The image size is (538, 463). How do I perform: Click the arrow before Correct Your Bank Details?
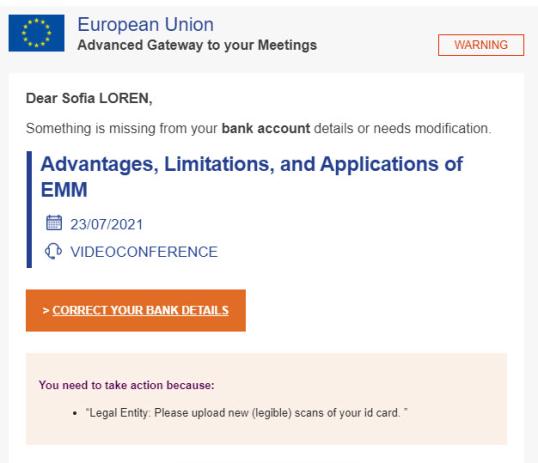46,311
